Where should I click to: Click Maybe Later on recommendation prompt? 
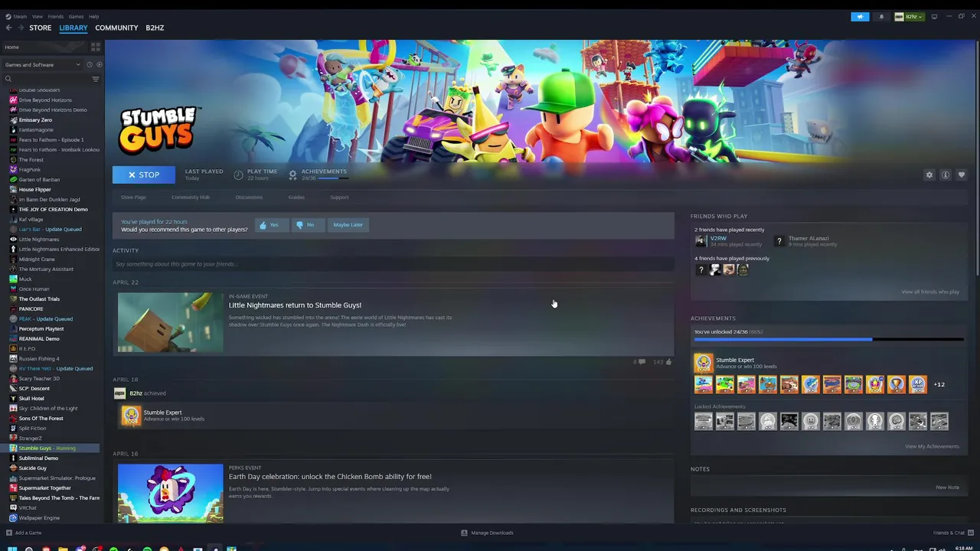(348, 225)
